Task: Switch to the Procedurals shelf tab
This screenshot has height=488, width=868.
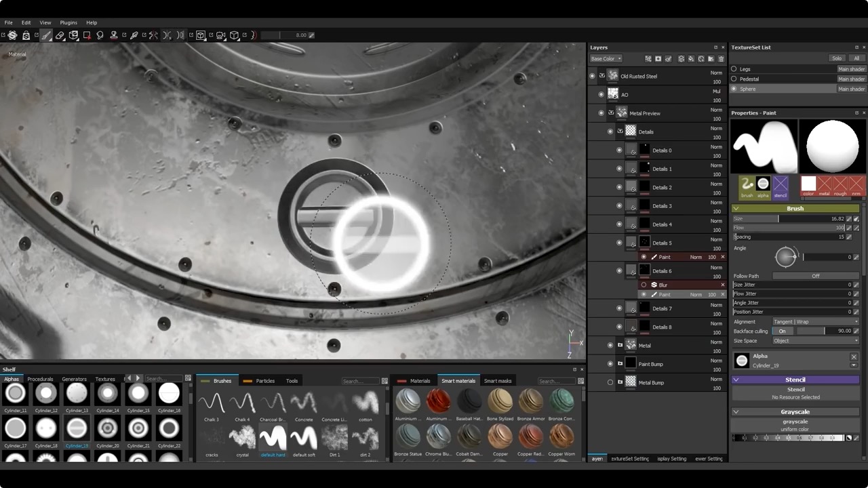Action: click(x=40, y=379)
